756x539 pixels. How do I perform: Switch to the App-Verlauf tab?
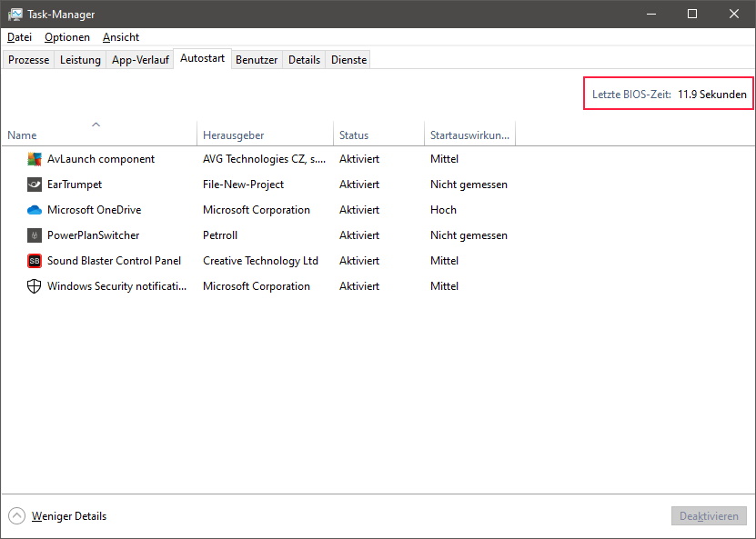140,60
